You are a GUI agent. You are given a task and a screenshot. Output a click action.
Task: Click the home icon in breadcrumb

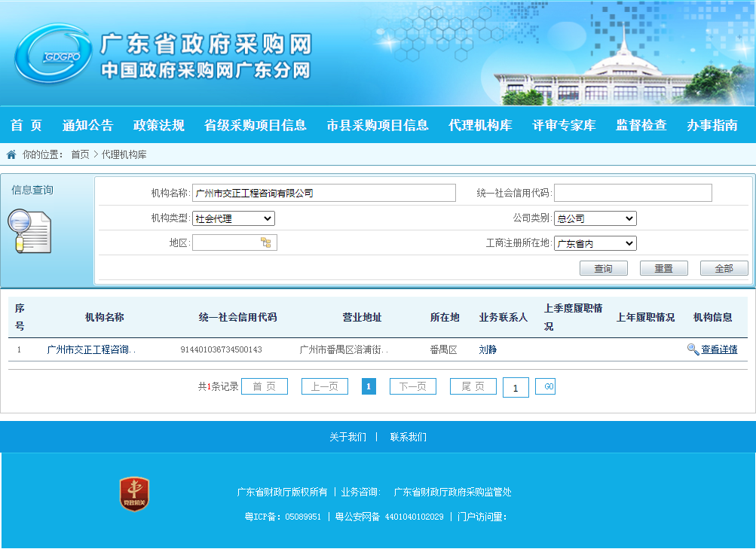(x=11, y=154)
